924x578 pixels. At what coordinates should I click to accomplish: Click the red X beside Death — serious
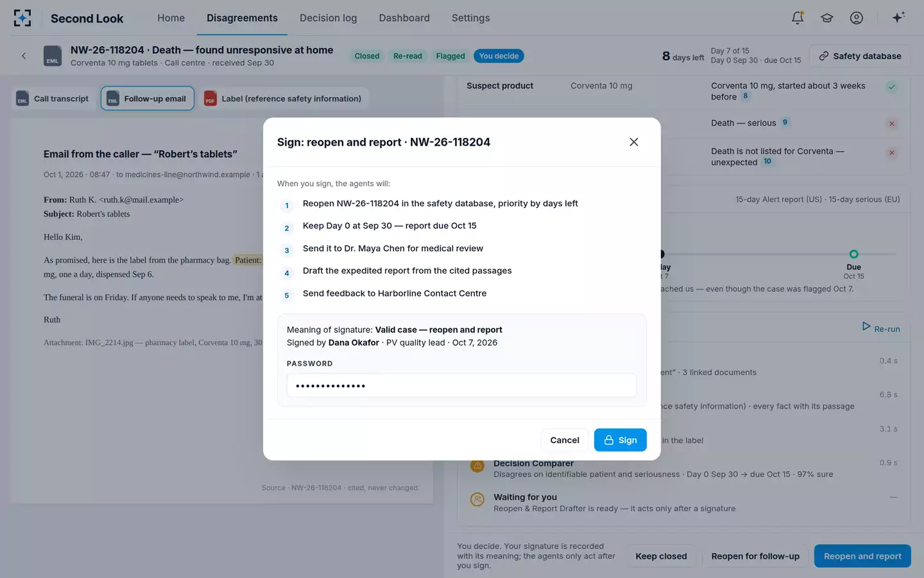891,123
